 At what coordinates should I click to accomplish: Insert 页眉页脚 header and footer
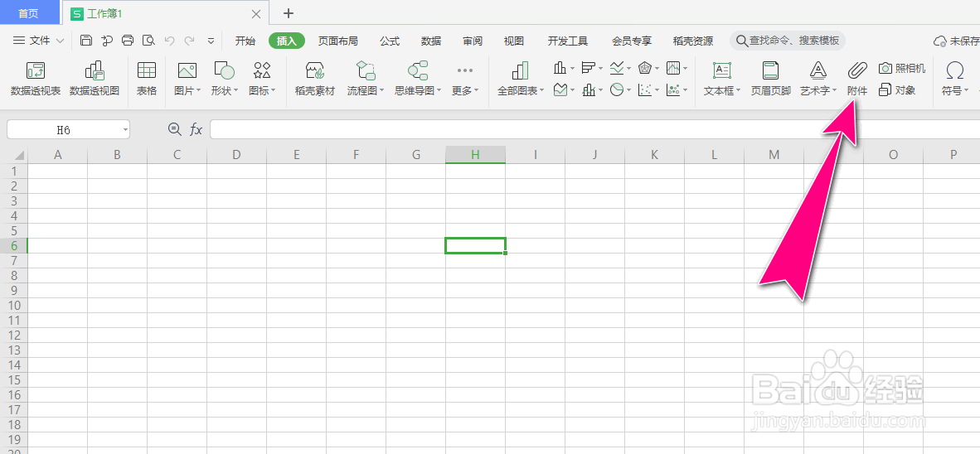pyautogui.click(x=770, y=79)
